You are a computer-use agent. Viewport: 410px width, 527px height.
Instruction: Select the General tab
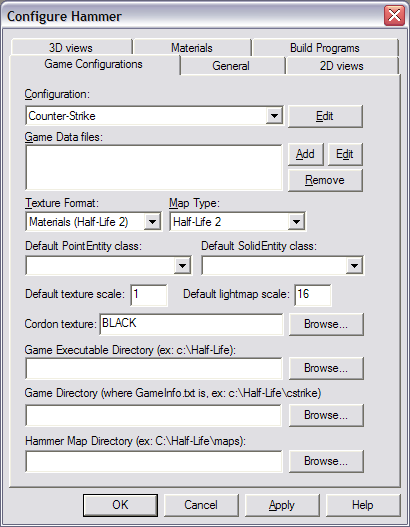coord(231,66)
